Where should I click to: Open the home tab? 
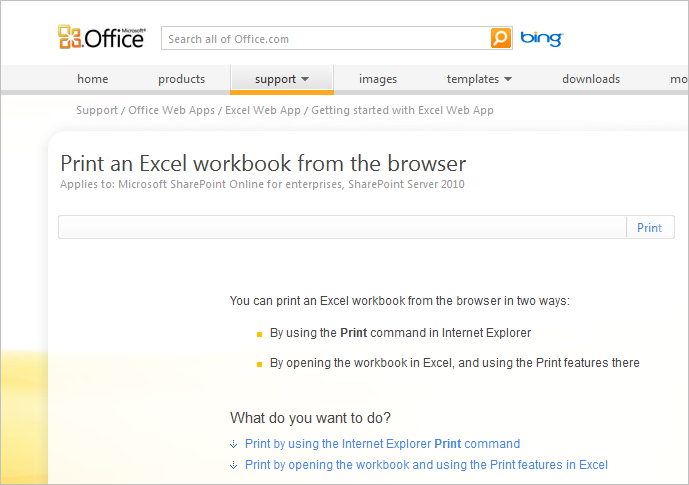93,79
